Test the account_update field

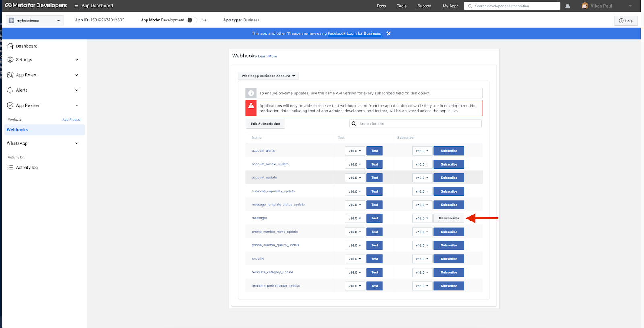coord(374,178)
